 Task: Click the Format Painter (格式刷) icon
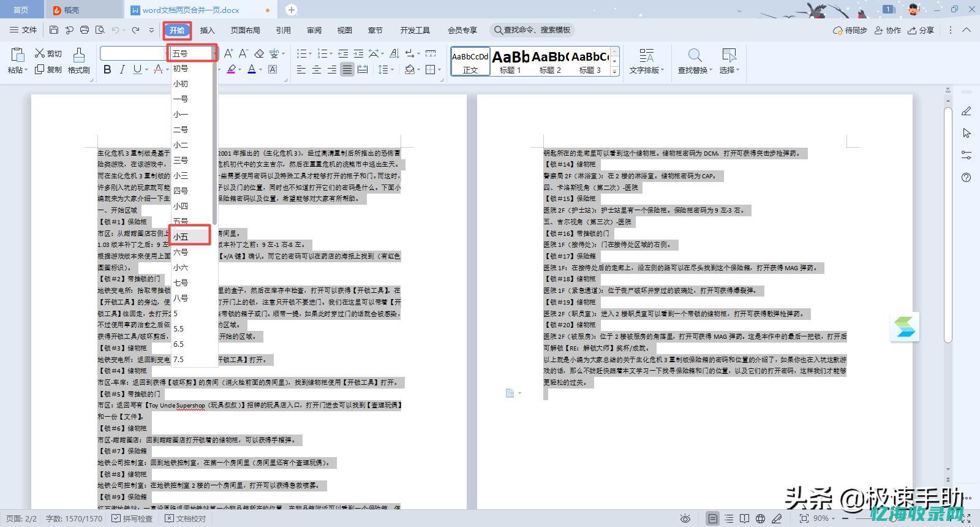[79, 61]
